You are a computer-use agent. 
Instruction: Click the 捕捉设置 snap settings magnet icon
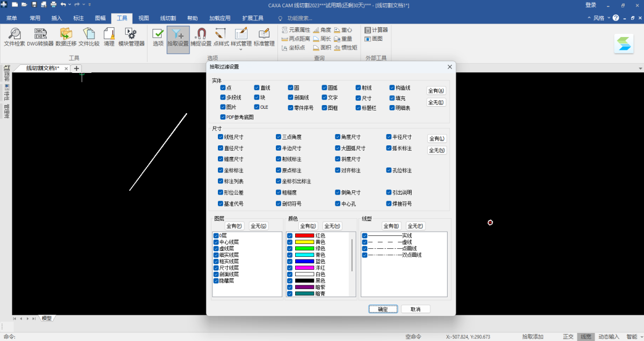[x=201, y=35]
